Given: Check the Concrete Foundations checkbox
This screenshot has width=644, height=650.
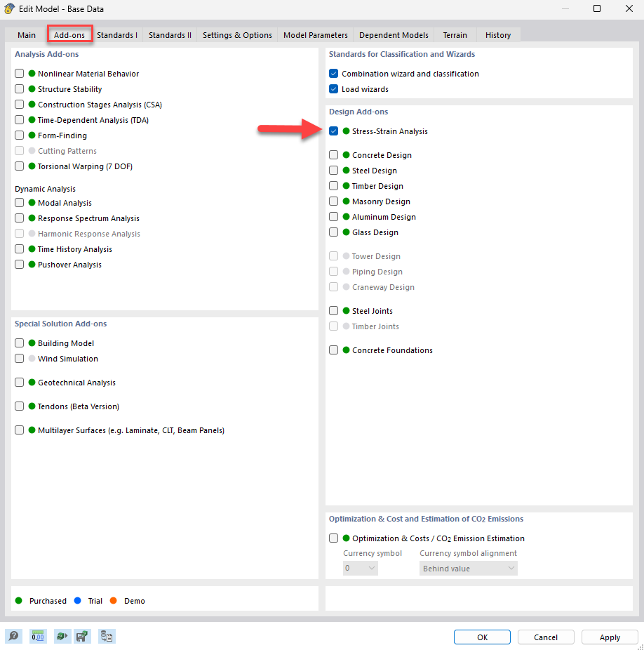Looking at the screenshot, I should click(x=334, y=350).
